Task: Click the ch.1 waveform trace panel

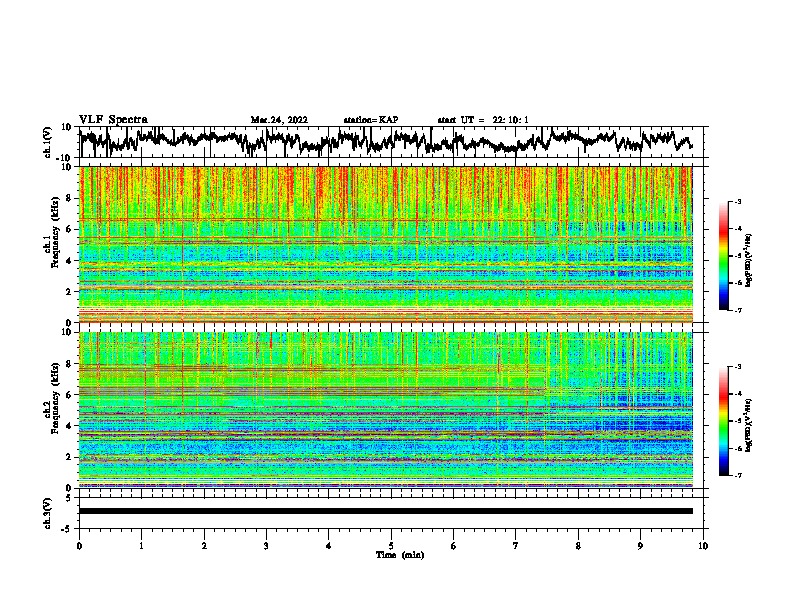Action: 393,142
